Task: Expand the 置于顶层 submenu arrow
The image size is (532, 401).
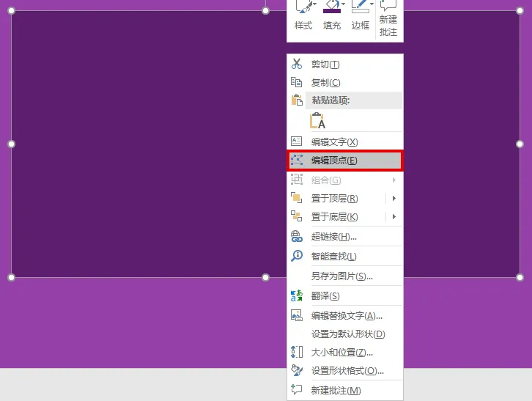Action: (394, 198)
